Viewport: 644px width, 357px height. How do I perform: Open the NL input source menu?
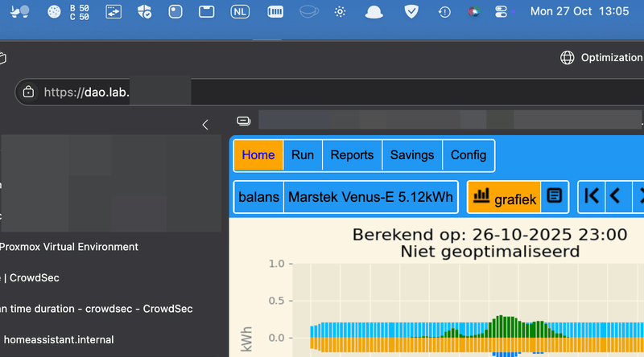[240, 12]
